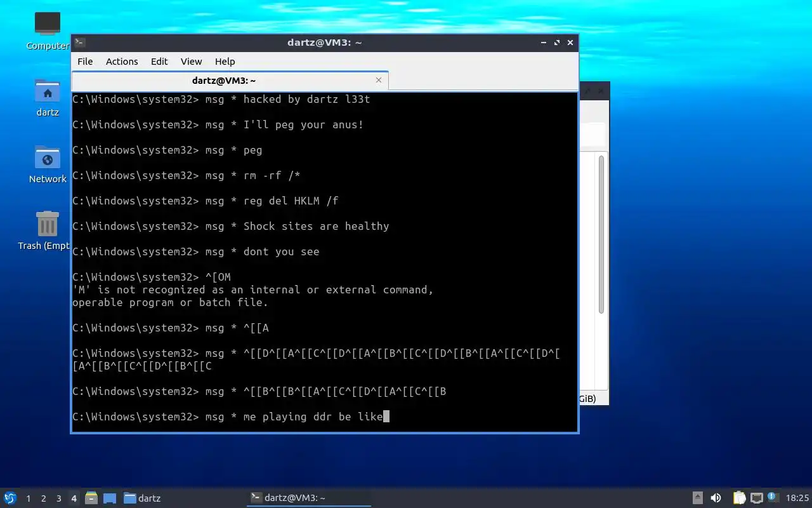Click the show desktop panel icon

click(110, 498)
